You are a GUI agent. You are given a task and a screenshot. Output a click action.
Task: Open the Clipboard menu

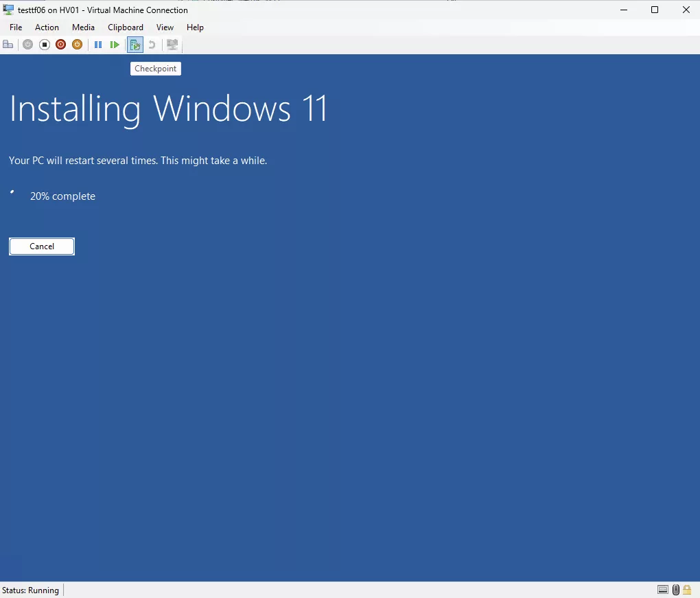126,27
